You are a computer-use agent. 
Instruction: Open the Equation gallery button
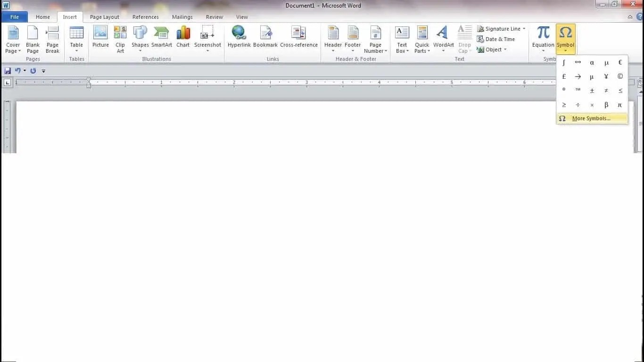click(x=543, y=40)
